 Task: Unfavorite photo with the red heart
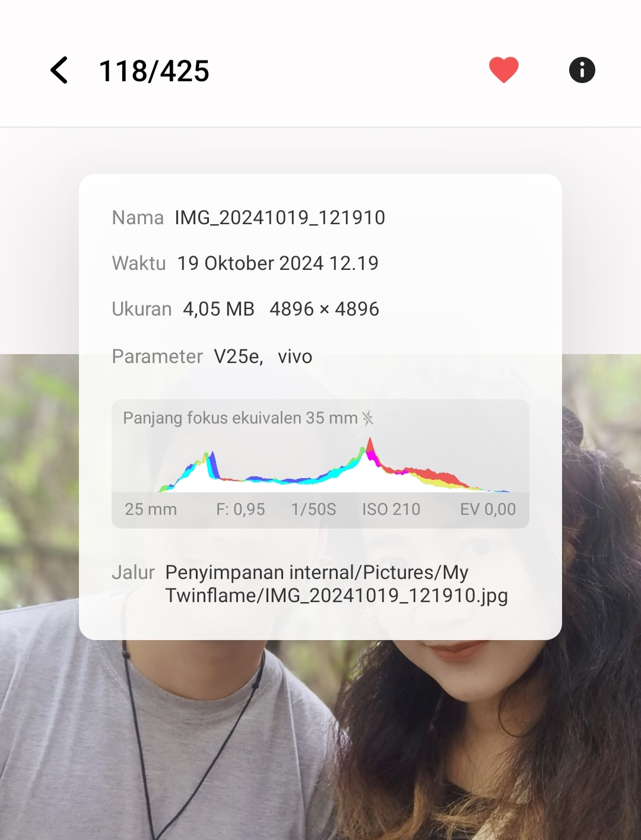[x=503, y=70]
